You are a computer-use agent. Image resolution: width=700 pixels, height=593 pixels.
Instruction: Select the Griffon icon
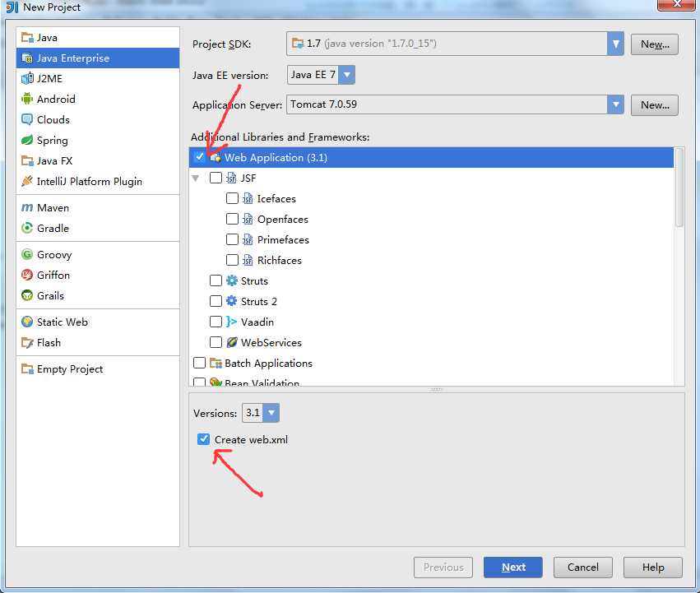(27, 275)
